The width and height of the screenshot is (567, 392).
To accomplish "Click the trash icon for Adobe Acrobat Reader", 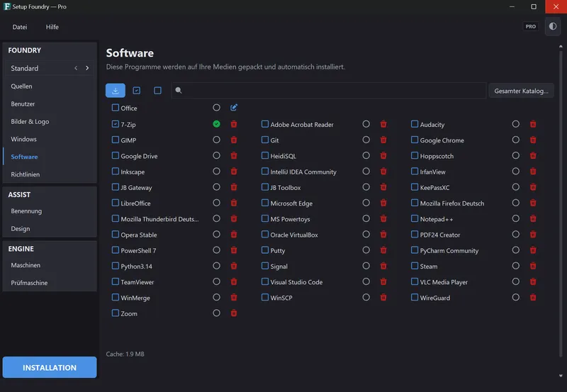I will point(383,124).
